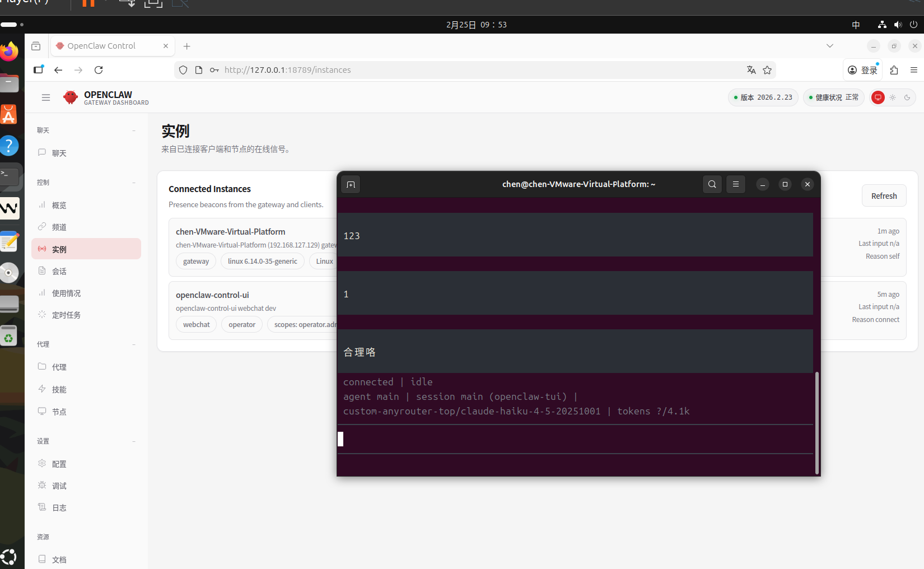924x569 pixels.
Task: Click the 代理 folder icon in sidebar
Action: pyautogui.click(x=42, y=366)
